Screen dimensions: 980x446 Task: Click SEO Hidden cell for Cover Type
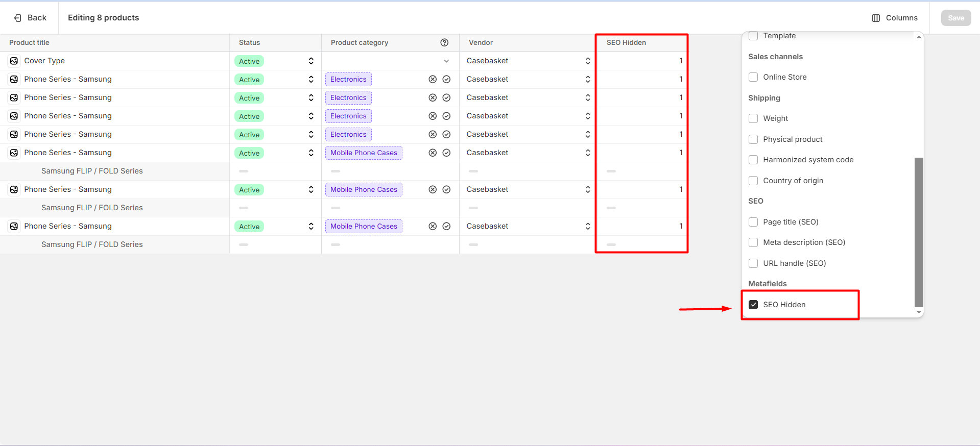click(x=641, y=61)
